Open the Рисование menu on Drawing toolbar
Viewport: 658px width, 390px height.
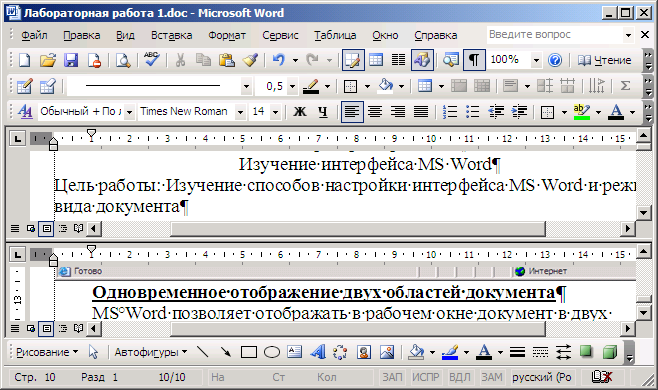click(x=47, y=352)
